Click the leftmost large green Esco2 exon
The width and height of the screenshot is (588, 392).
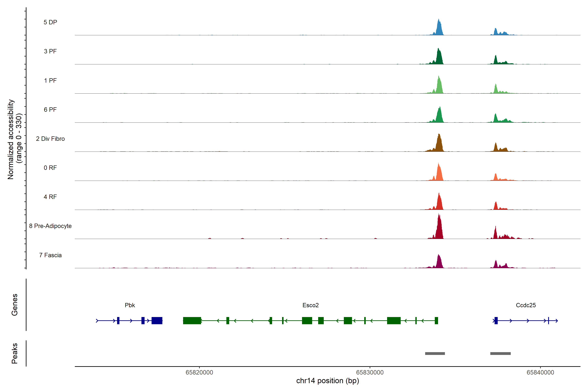tap(192, 320)
